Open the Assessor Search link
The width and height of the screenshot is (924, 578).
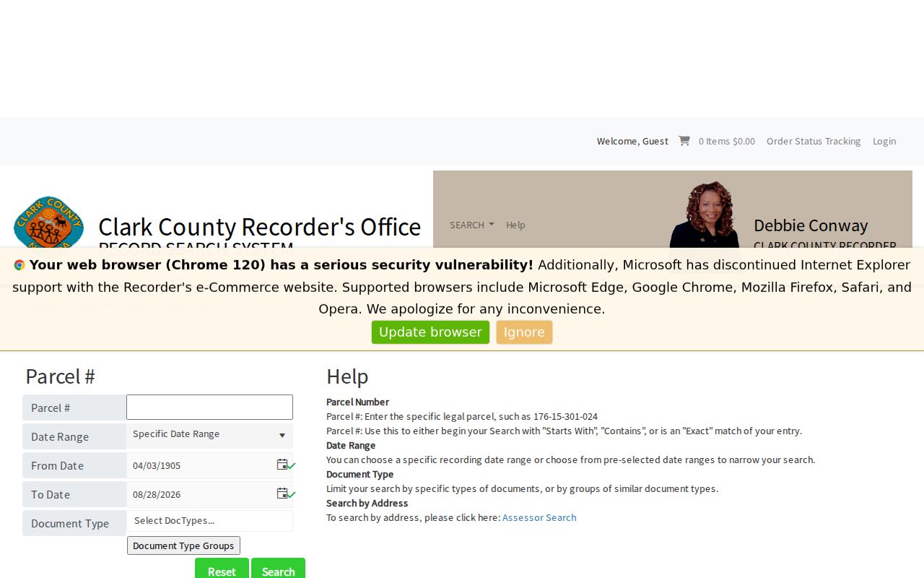tap(539, 517)
